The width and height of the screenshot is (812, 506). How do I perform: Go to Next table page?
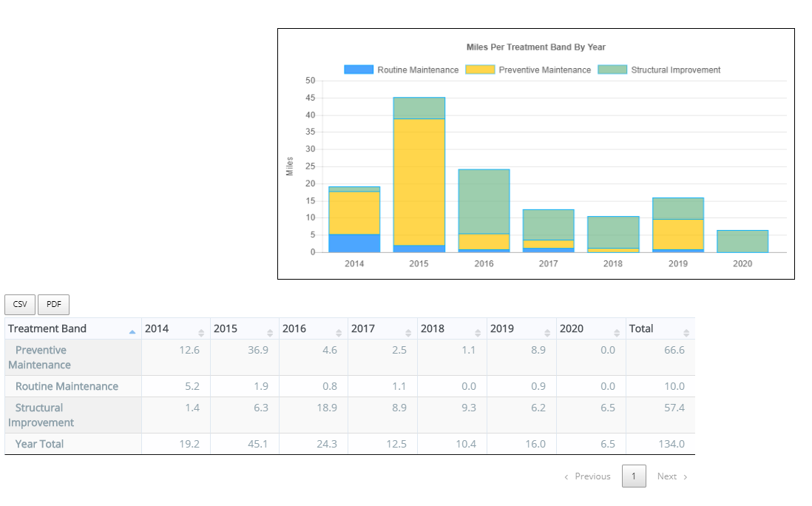coord(672,476)
